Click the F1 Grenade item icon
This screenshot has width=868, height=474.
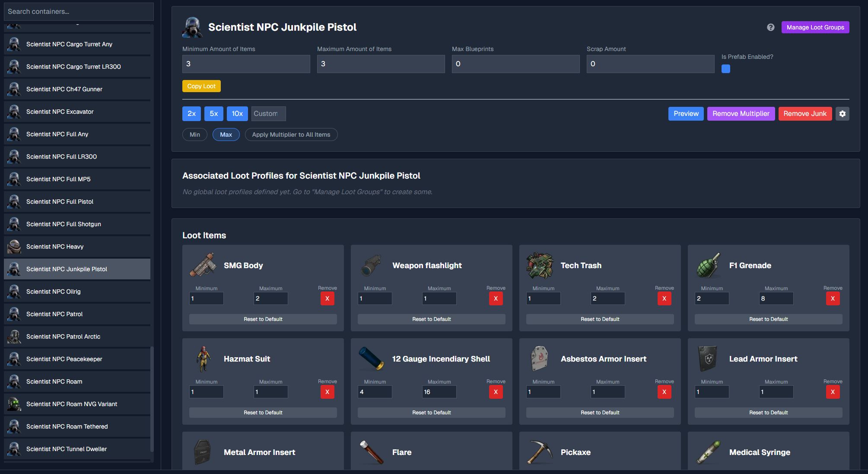coord(708,265)
